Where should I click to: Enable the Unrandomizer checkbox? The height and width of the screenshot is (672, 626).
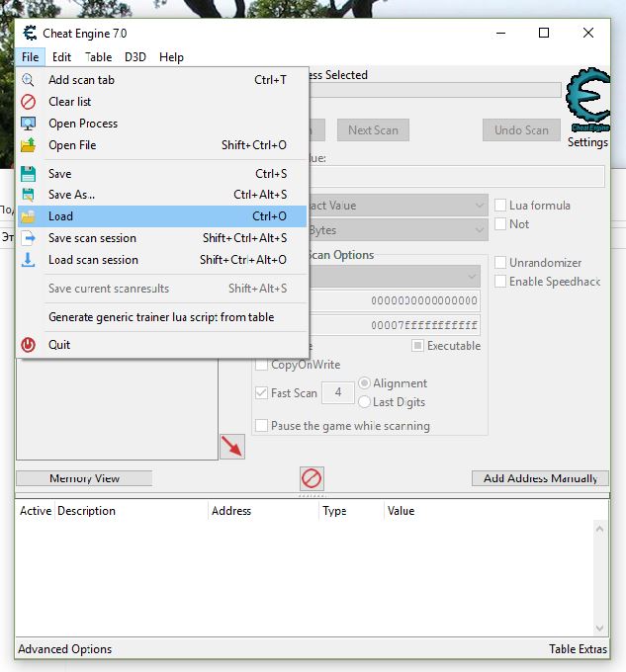(500, 262)
